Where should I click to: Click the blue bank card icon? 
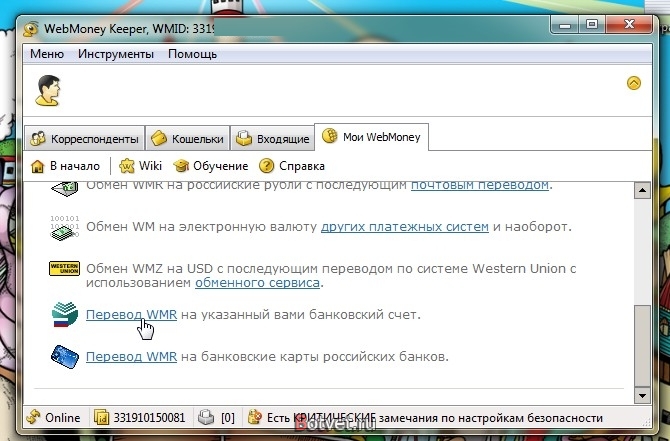pos(65,356)
